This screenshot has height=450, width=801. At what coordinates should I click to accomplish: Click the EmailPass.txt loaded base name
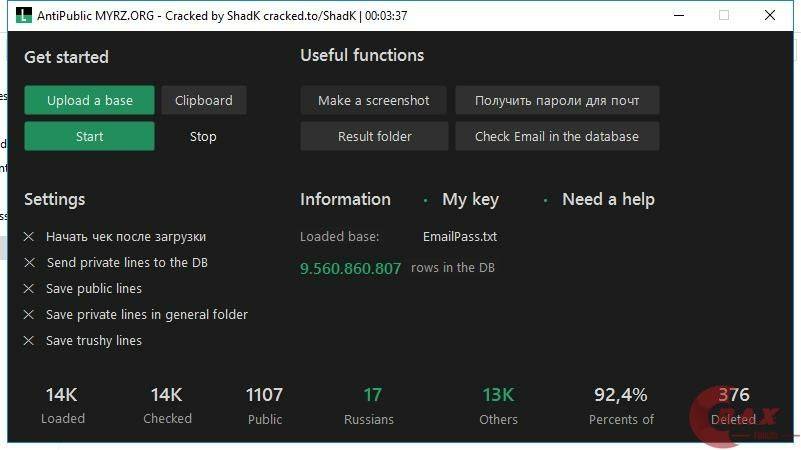[460, 236]
